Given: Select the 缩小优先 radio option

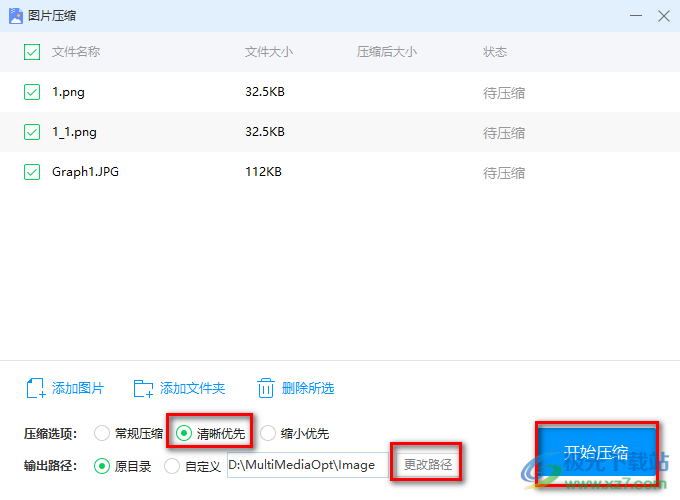Looking at the screenshot, I should (268, 433).
